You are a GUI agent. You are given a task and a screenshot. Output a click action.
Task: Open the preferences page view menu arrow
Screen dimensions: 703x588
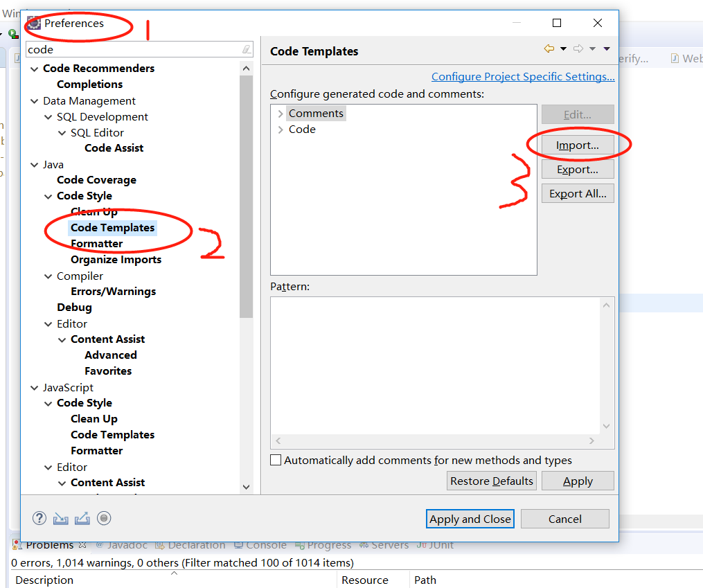(607, 48)
